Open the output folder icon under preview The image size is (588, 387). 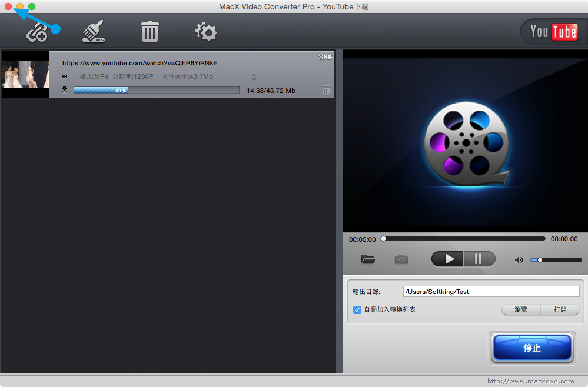click(368, 259)
